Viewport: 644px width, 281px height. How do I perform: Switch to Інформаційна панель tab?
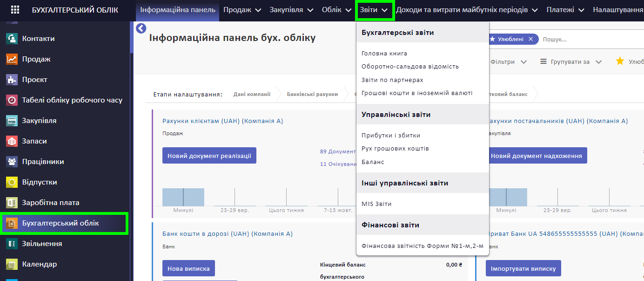pos(178,10)
